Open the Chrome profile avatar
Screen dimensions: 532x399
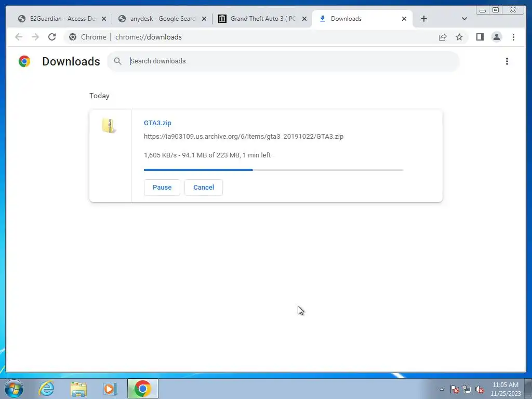point(496,37)
